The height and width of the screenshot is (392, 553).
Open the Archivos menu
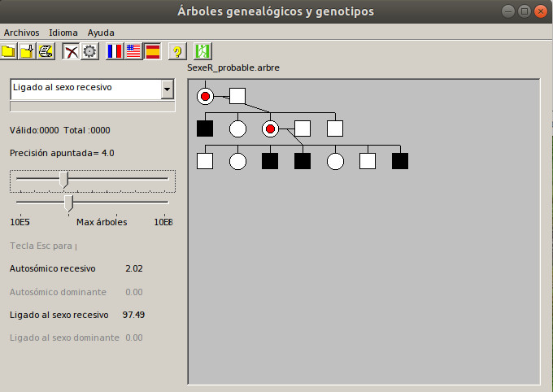coord(21,33)
